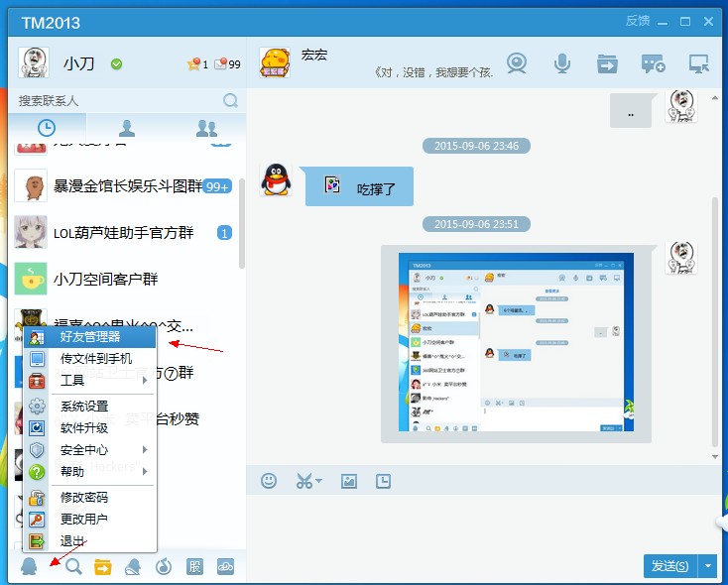Screen dimensions: 728x585
Task: Open 小刀空间客户群 conversation
Action: (124, 279)
